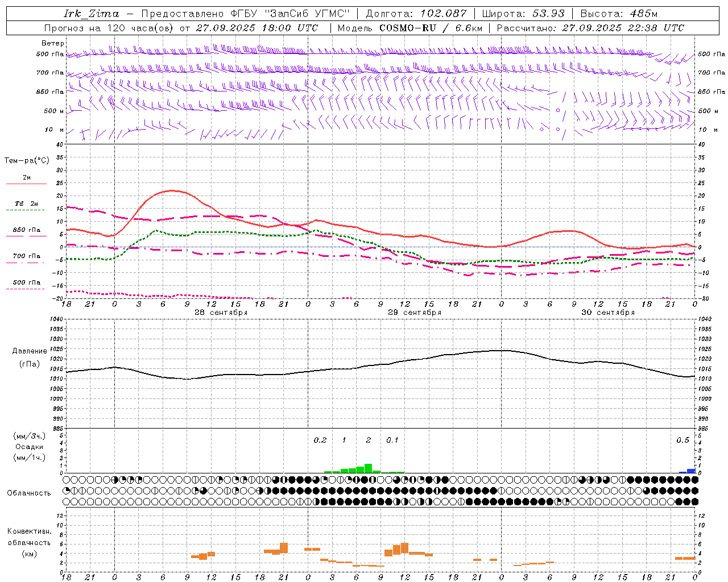Click the 'Модель COSMO-RU / 6.6км' label

tap(410, 28)
